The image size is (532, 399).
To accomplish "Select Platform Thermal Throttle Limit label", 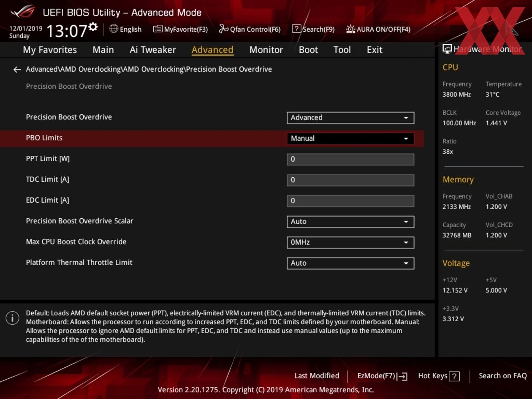I will (79, 262).
